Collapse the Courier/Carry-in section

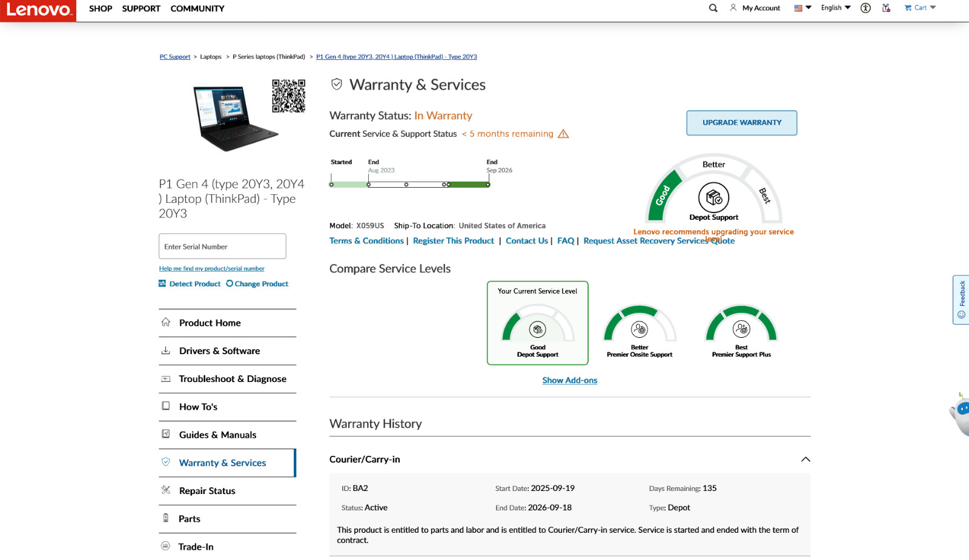(805, 459)
